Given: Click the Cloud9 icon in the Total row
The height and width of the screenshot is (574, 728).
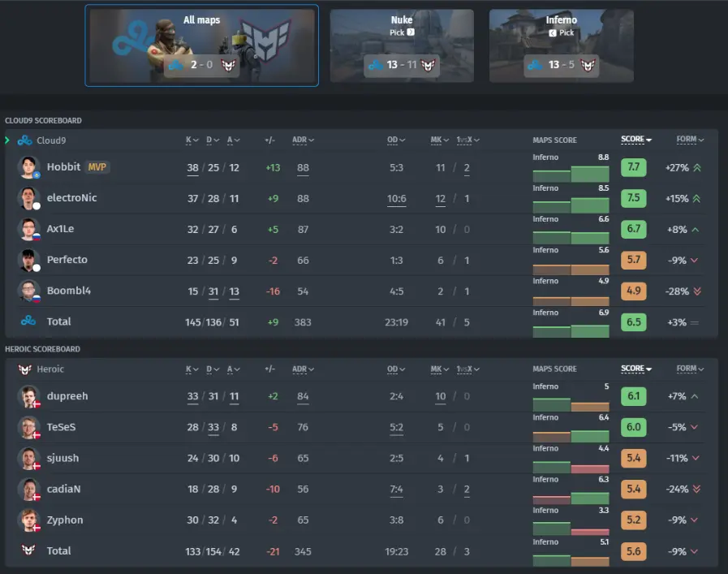Looking at the screenshot, I should click(x=28, y=321).
